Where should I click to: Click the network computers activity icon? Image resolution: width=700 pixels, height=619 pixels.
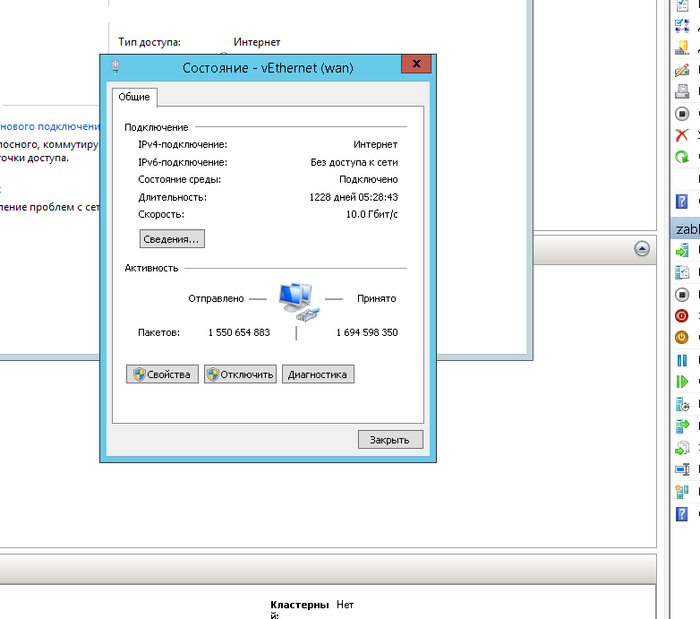click(x=299, y=302)
